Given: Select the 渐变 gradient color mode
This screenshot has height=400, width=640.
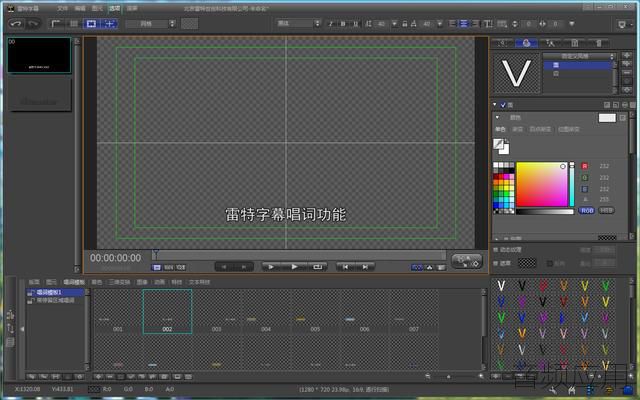Looking at the screenshot, I should tap(518, 129).
